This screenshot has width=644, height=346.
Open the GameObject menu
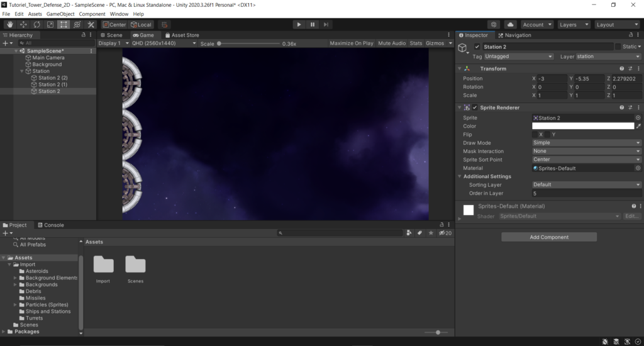click(60, 14)
